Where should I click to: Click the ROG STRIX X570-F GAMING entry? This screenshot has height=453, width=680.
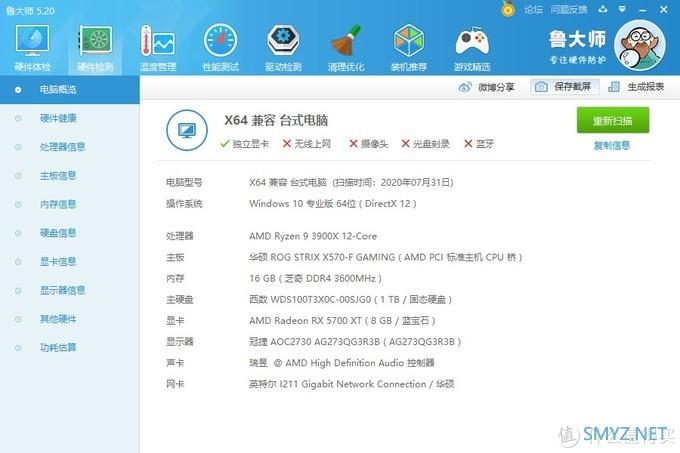coord(386,257)
